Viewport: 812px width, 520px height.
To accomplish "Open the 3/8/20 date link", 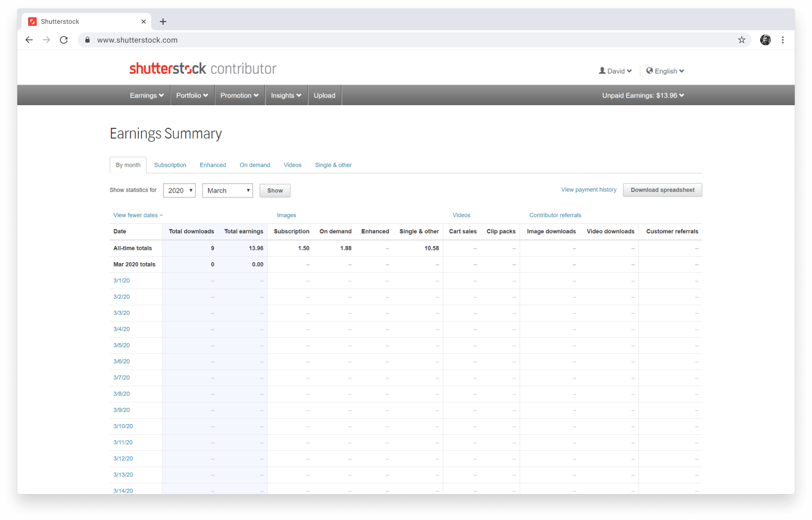I will [x=121, y=394].
